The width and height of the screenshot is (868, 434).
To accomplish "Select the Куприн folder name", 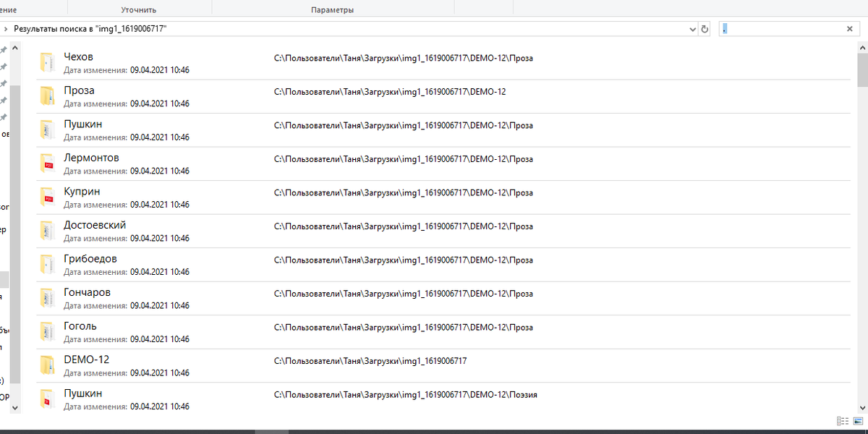I will pos(82,192).
